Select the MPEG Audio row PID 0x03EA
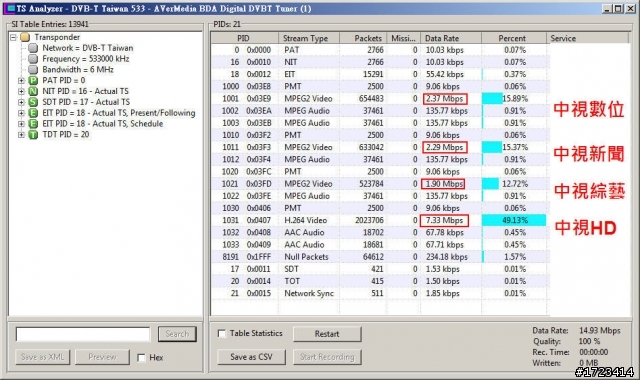640x380 pixels. [380, 111]
